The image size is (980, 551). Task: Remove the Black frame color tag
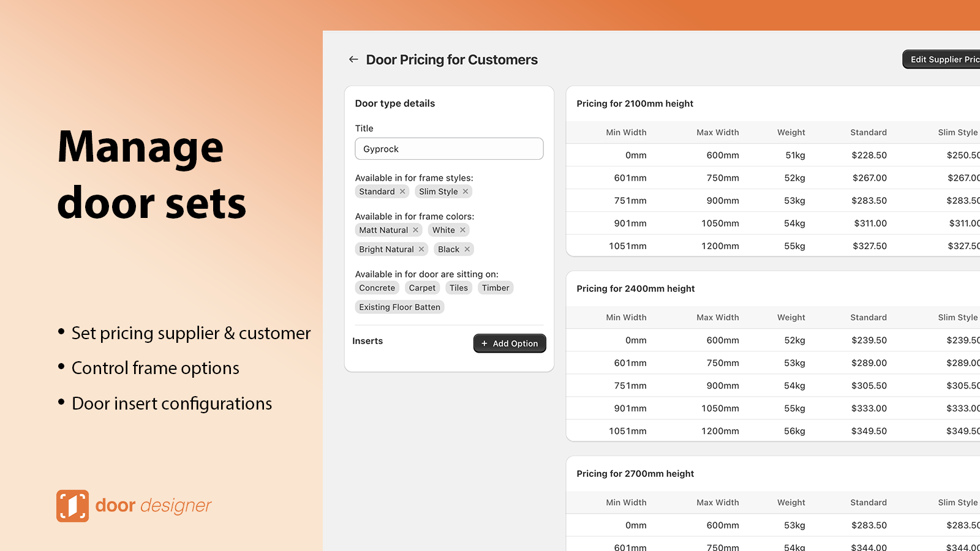coord(467,249)
